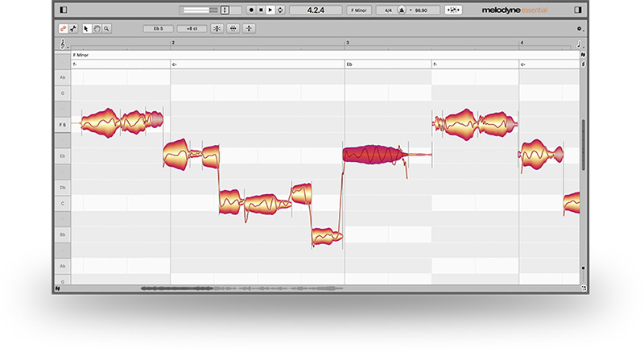Viewport: 644px width, 352px height.
Task: Open the F Minor key selector
Action: (358, 10)
